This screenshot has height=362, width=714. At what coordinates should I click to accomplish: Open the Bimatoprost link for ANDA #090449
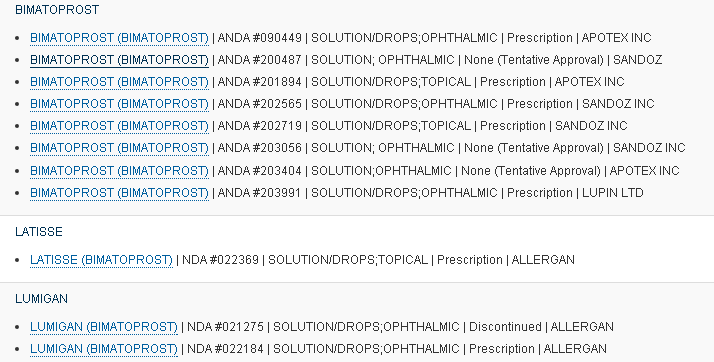pyautogui.click(x=119, y=38)
